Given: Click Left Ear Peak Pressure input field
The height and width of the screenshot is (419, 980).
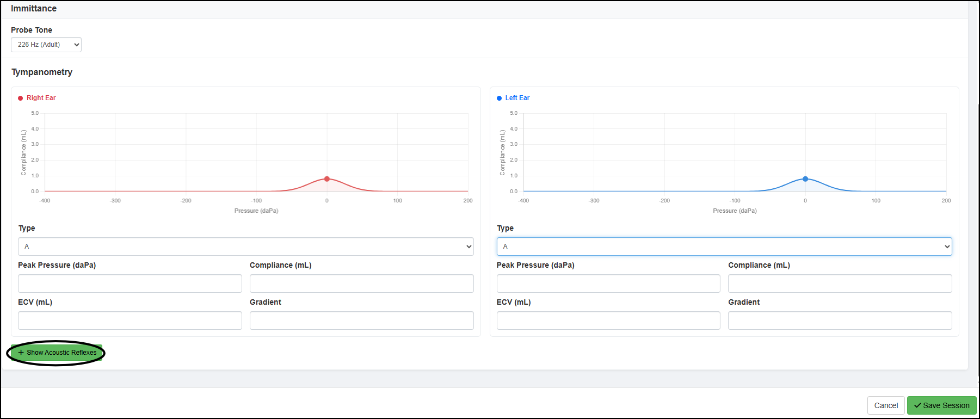Looking at the screenshot, I should pyautogui.click(x=608, y=284).
